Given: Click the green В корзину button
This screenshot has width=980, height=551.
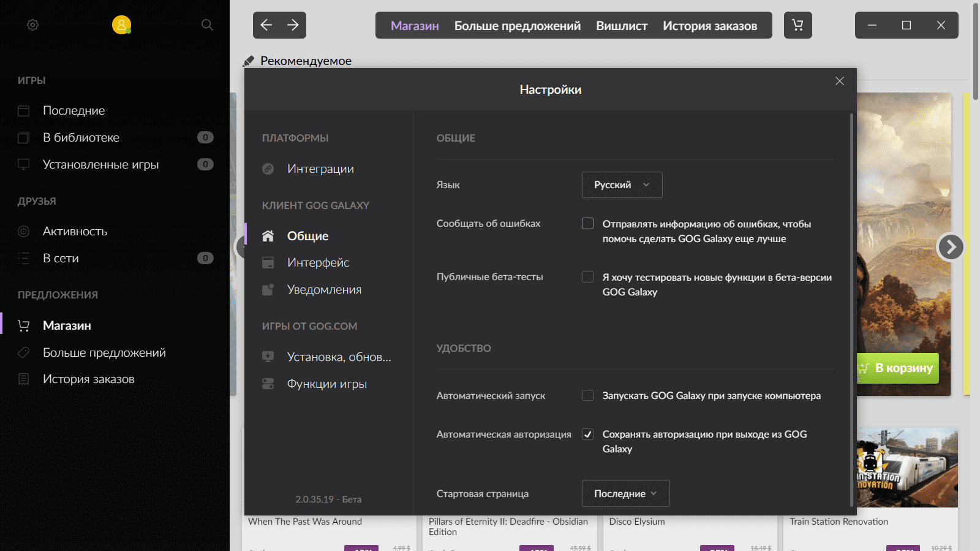Looking at the screenshot, I should [x=897, y=368].
